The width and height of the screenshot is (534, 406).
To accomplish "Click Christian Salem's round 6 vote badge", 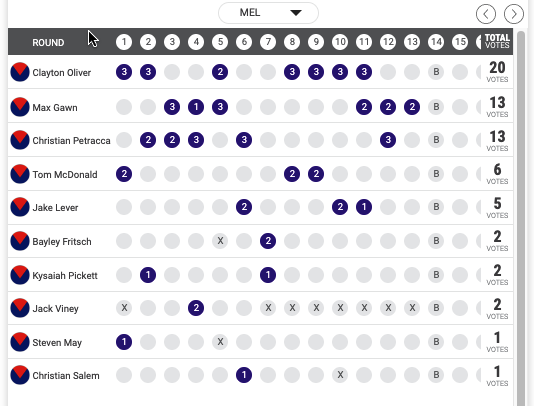I will (x=244, y=375).
